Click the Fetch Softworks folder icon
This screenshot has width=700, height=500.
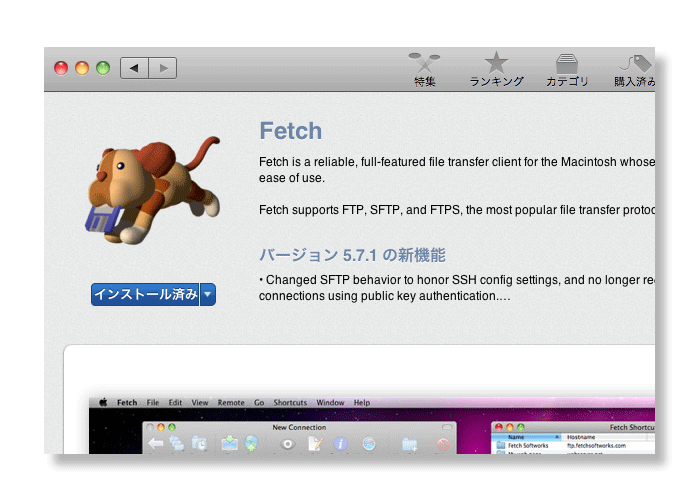501,446
